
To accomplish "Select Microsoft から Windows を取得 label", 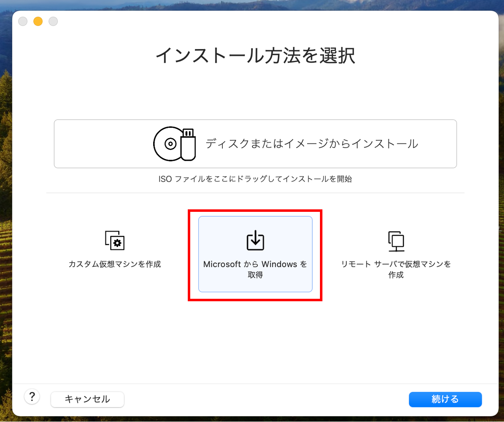I will tap(255, 270).
